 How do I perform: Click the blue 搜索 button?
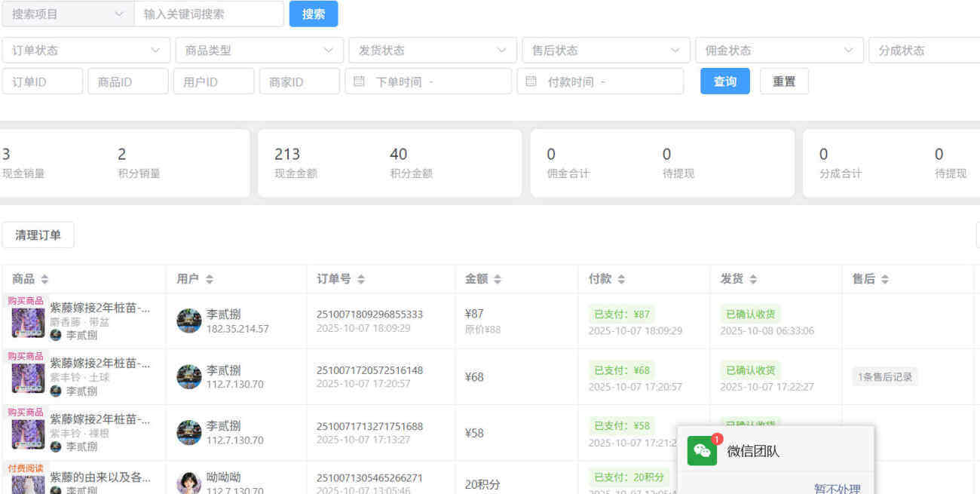pos(314,14)
